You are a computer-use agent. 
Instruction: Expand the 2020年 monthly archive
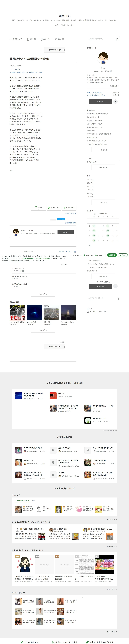click(x=90, y=193)
